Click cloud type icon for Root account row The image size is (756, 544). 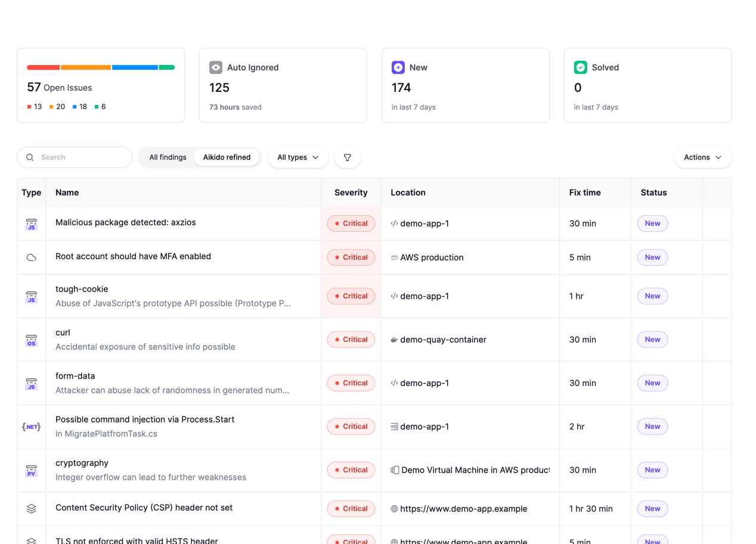(32, 257)
